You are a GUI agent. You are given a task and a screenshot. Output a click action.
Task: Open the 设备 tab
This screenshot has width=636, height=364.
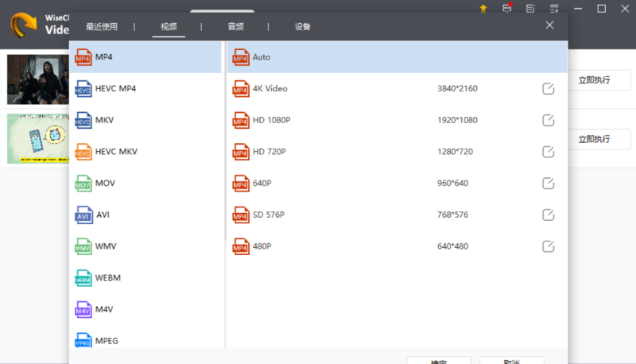tap(302, 26)
